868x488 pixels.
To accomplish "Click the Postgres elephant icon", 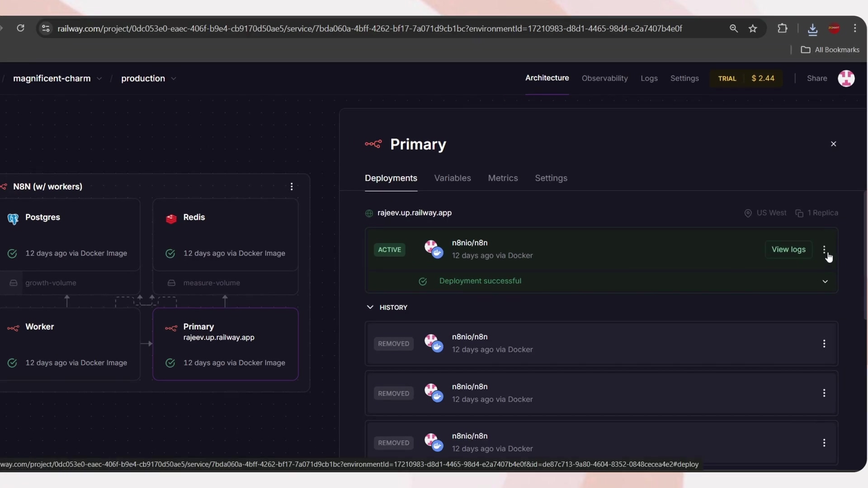I will point(13,219).
